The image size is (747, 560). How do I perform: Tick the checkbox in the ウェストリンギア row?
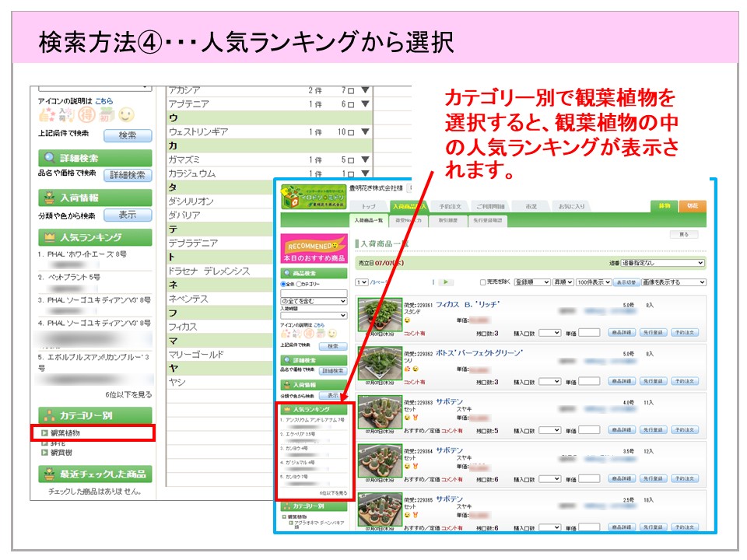pos(351,132)
